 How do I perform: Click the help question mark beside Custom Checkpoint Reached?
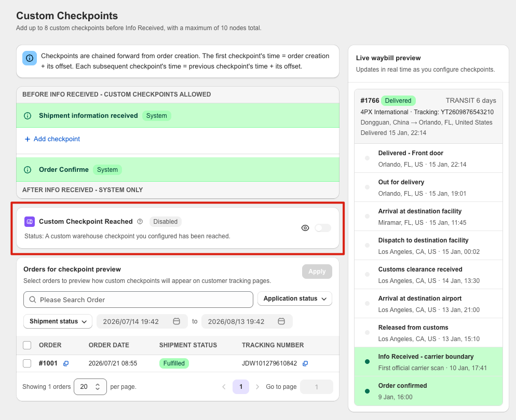click(140, 222)
